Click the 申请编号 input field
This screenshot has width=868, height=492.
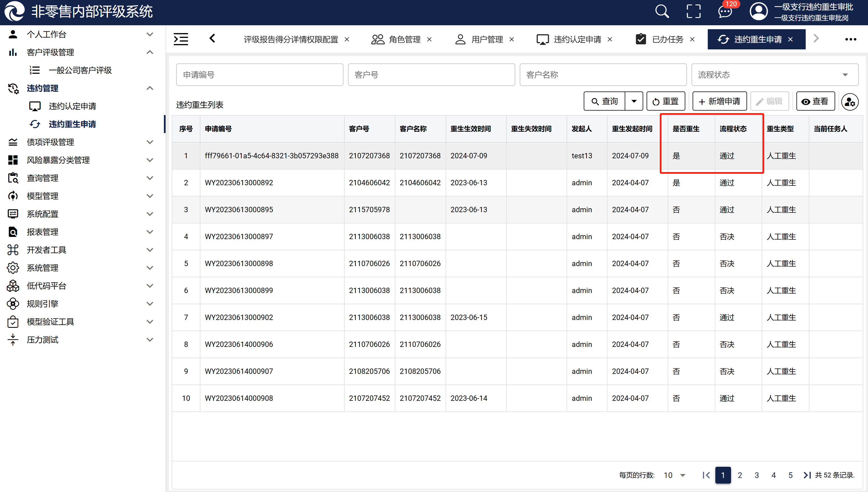(260, 75)
